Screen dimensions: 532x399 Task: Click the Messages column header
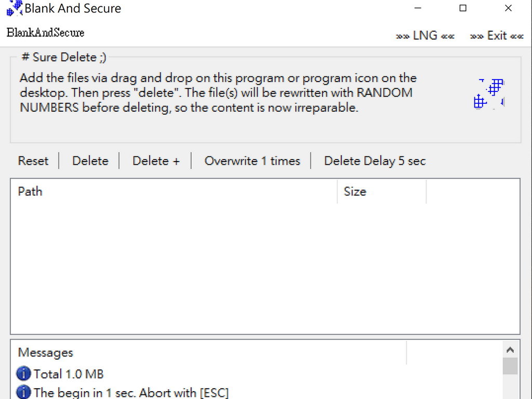coord(209,353)
